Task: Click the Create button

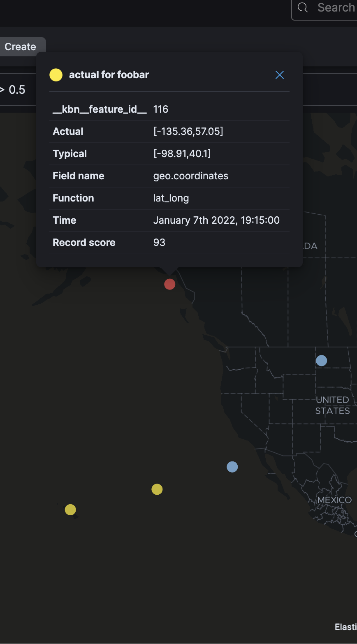Action: tap(19, 46)
